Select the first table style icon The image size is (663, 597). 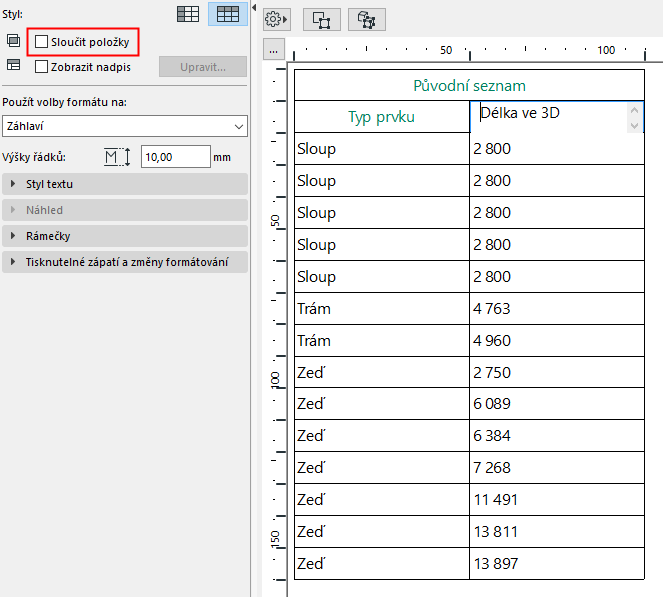click(187, 14)
